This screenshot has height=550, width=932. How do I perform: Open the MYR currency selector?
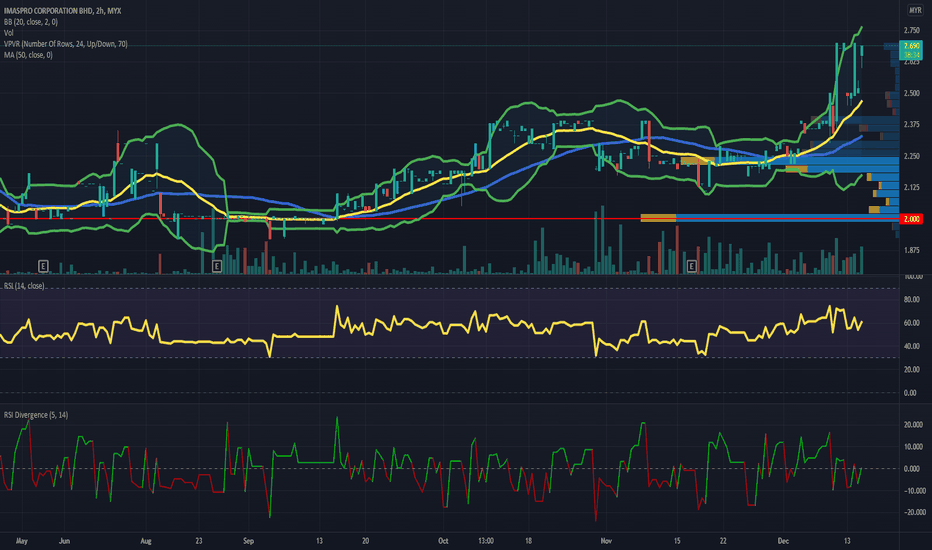click(915, 11)
